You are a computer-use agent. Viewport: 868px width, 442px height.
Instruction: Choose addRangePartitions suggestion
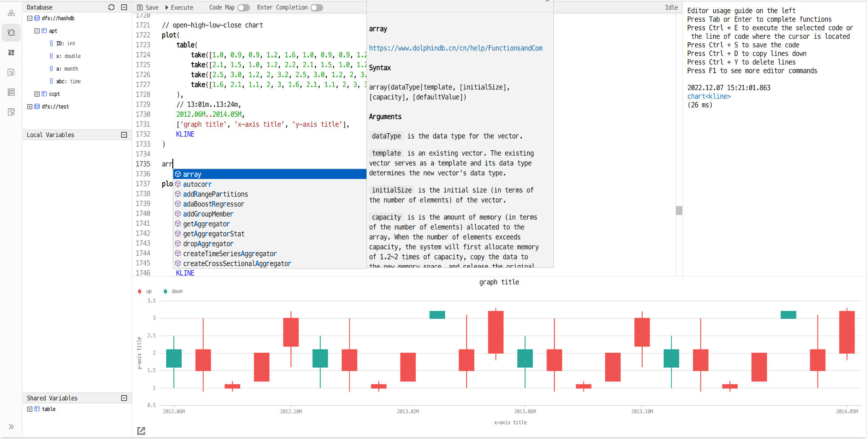(x=270, y=194)
